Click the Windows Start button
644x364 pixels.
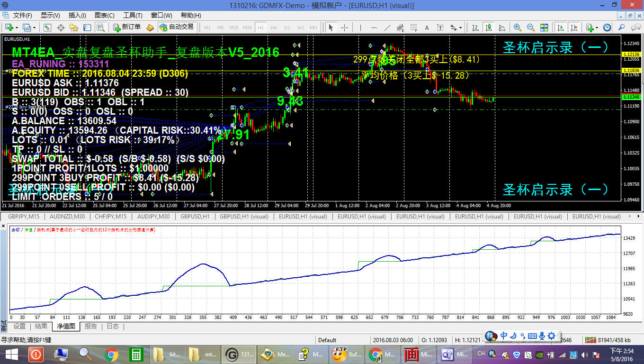click(x=11, y=354)
